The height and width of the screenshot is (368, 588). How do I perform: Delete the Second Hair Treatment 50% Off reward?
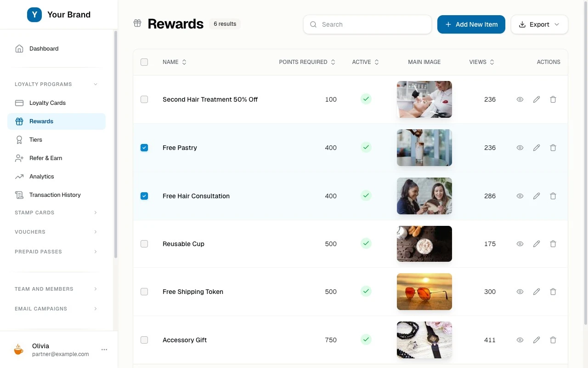553,99
